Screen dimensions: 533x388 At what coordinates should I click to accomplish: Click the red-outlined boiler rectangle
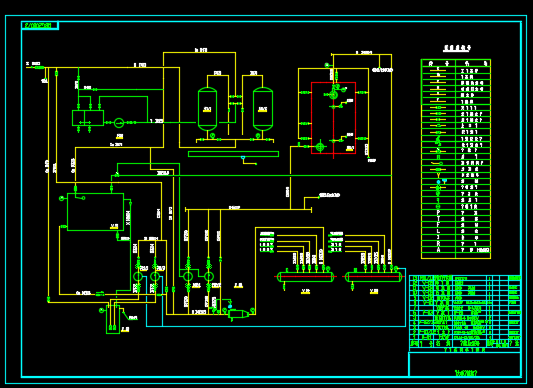click(333, 118)
